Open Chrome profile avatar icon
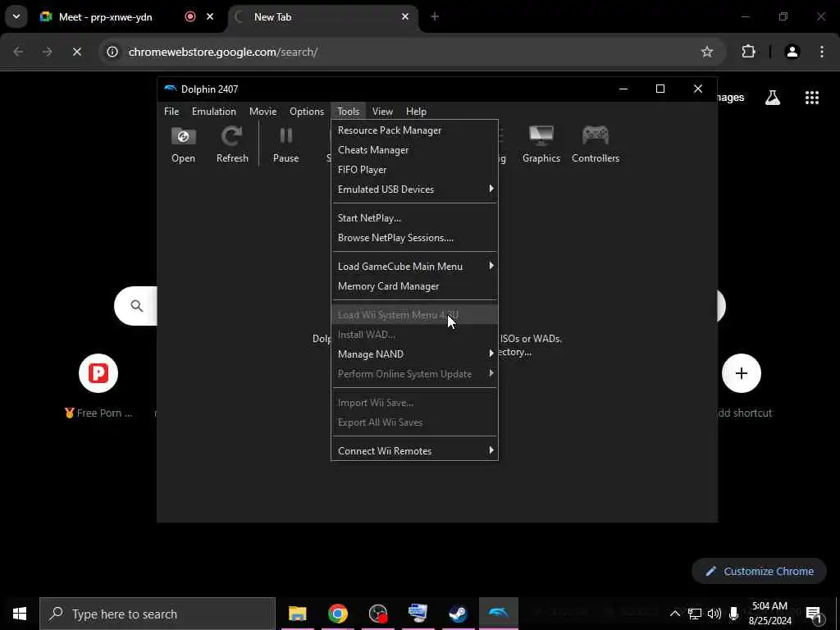The height and width of the screenshot is (630, 840). [792, 52]
